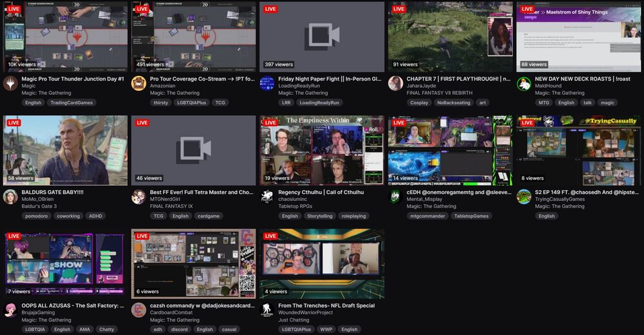Open the 'Just Chatting' category link
Image resolution: width=644 pixels, height=335 pixels.
(294, 320)
